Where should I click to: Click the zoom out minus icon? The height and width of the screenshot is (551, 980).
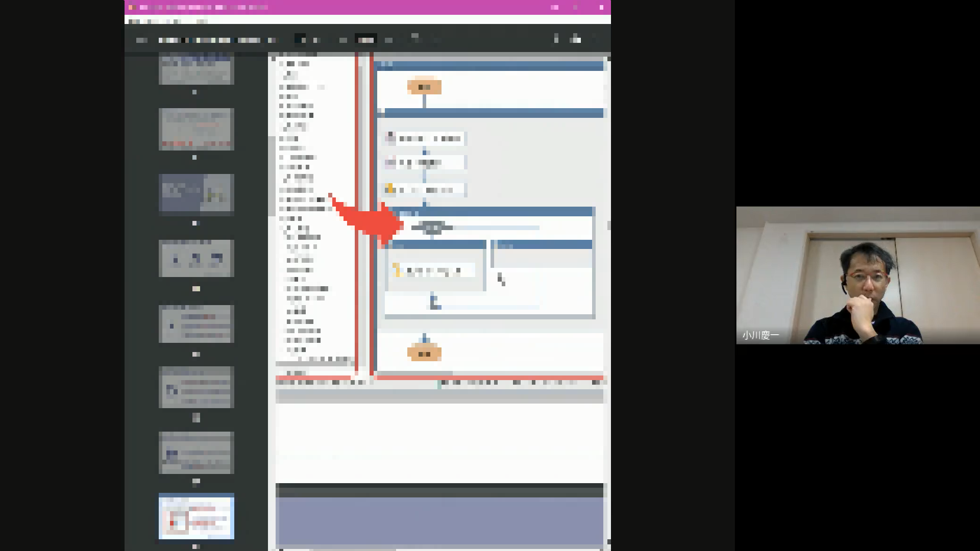click(343, 40)
